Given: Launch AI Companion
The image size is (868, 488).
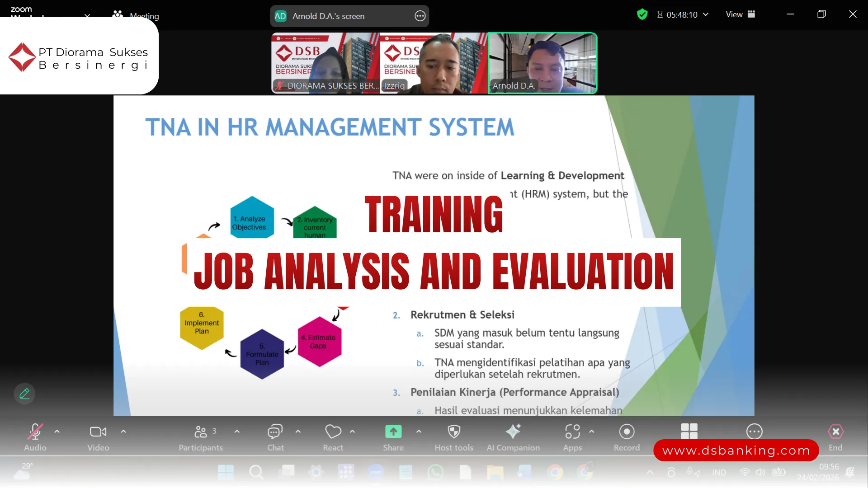Looking at the screenshot, I should coord(513,436).
